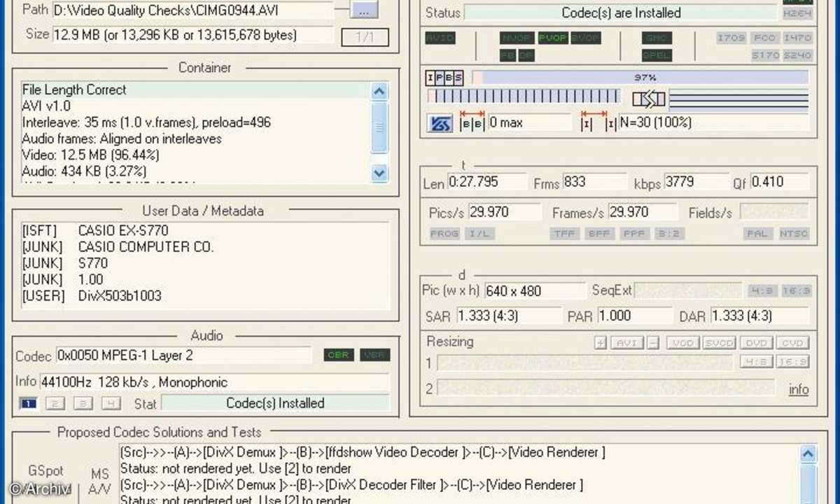The width and height of the screenshot is (840, 504).
Task: Click the S170 colorimetry indicator
Action: coord(764,55)
